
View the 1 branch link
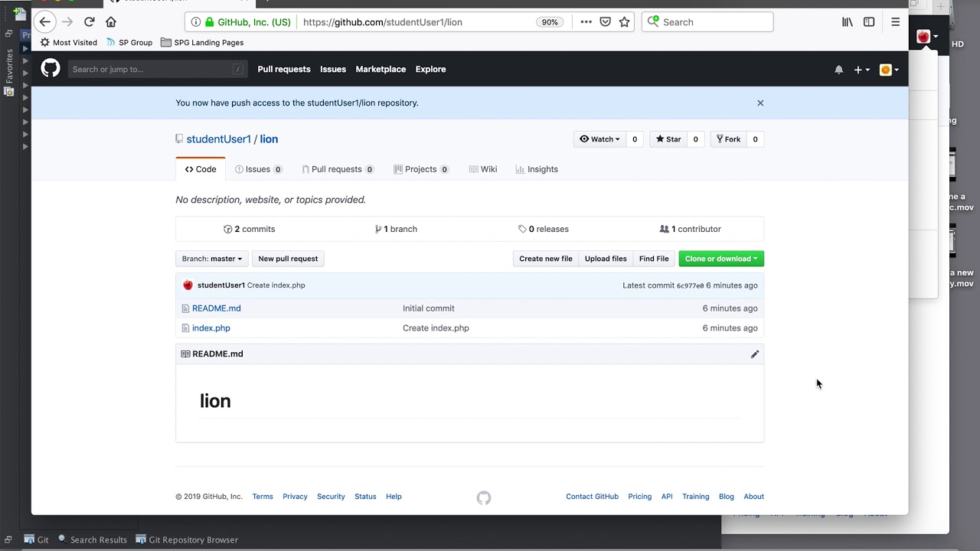396,229
